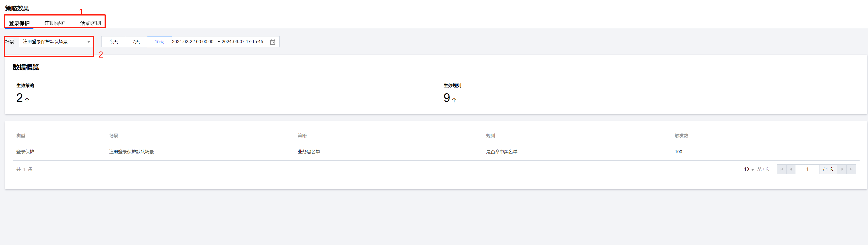The height and width of the screenshot is (245, 868).
Task: Open the calendar date picker icon
Action: (x=273, y=42)
